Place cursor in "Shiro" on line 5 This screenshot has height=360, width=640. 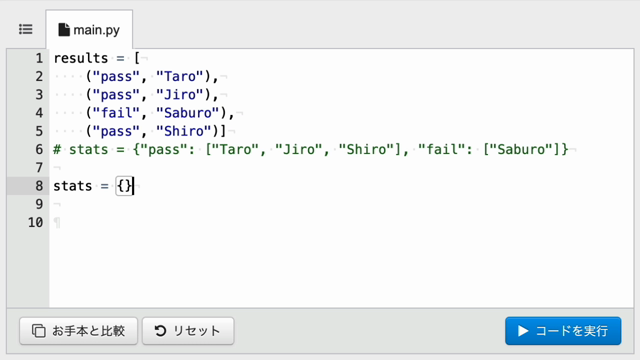click(x=184, y=131)
